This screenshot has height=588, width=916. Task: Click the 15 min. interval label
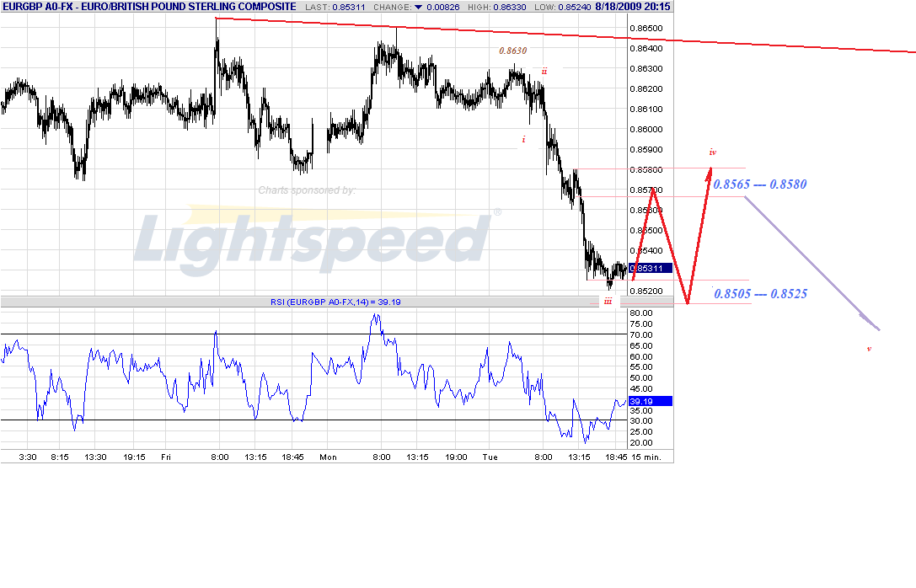[x=646, y=457]
